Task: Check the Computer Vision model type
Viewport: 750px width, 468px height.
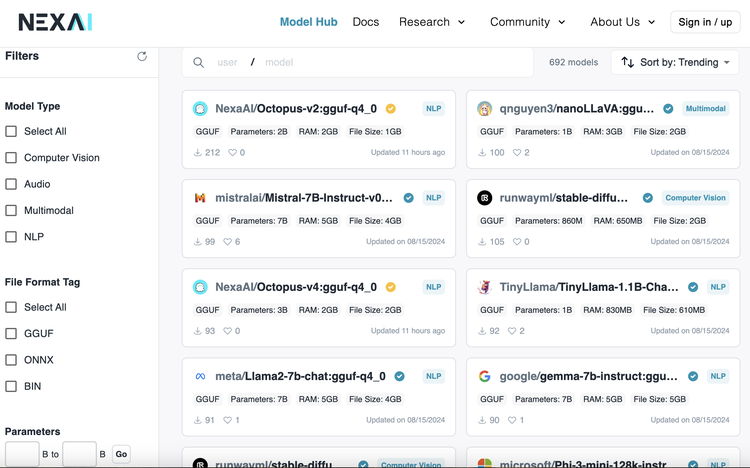Action: (11, 157)
